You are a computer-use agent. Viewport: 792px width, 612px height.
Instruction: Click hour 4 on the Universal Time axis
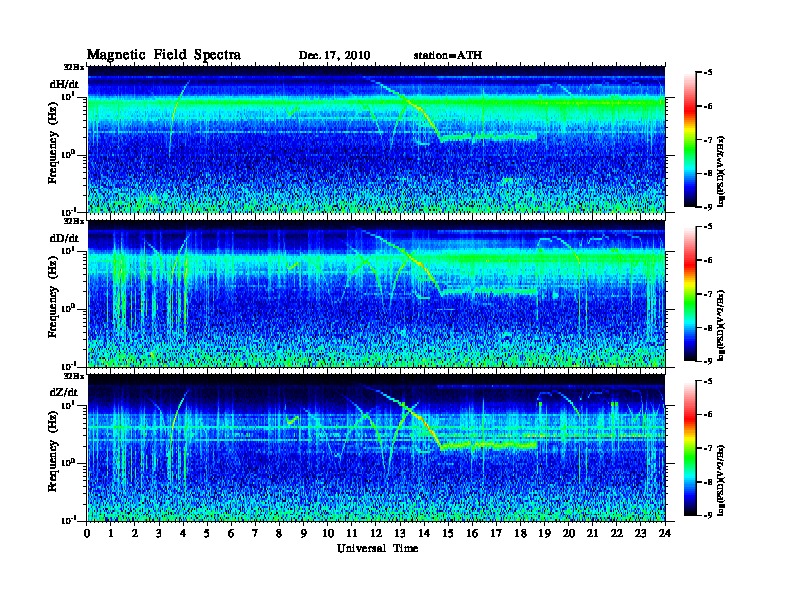(x=183, y=533)
